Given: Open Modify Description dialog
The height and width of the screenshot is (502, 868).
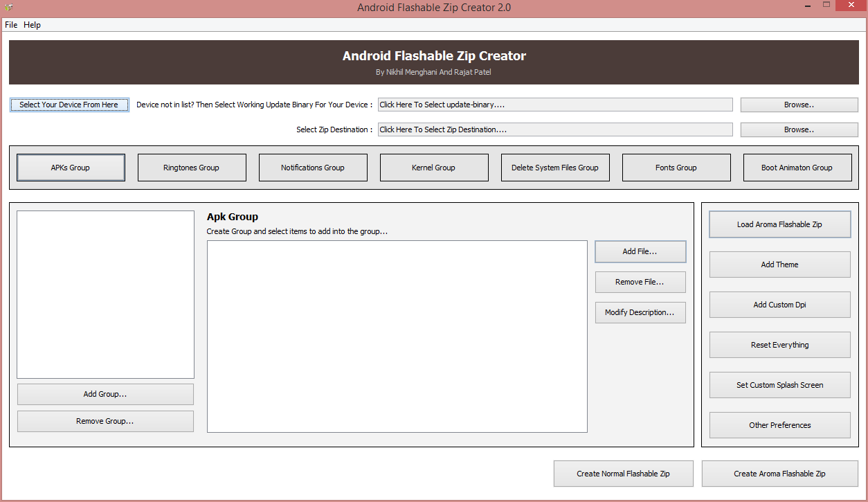Looking at the screenshot, I should [640, 312].
